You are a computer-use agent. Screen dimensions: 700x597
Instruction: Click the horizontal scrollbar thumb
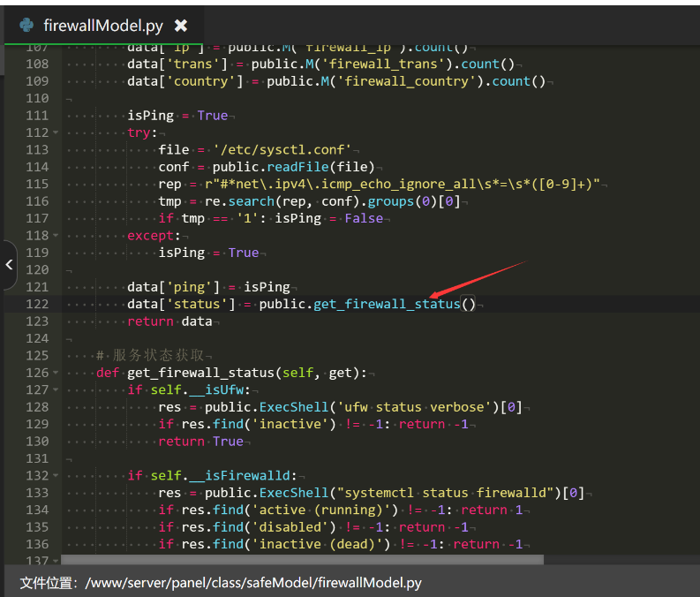click(302, 560)
